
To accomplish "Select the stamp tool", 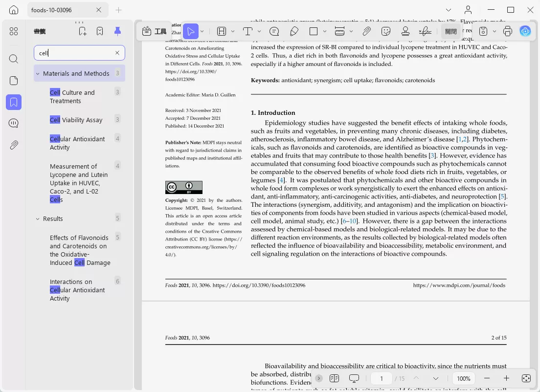I will [x=405, y=31].
